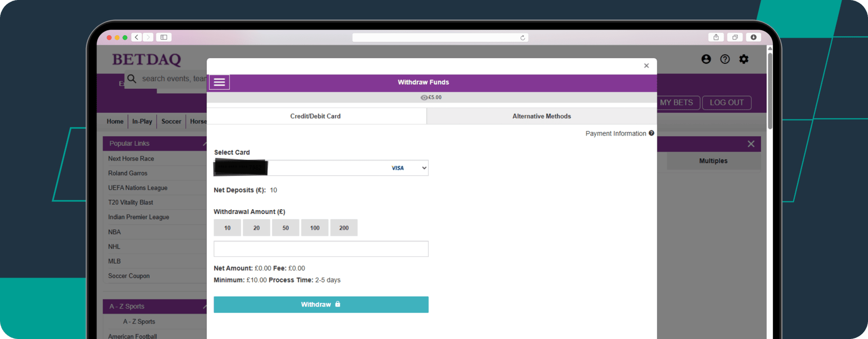This screenshot has height=339, width=868.
Task: Choose the 20 amount button
Action: pyautogui.click(x=257, y=228)
